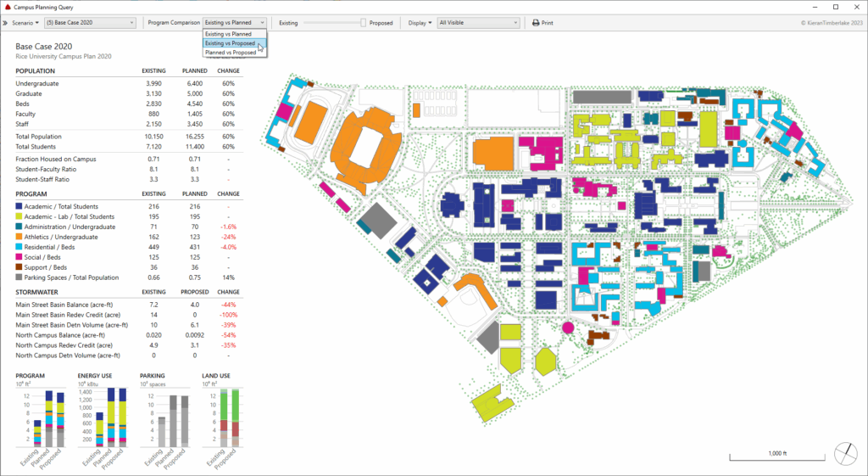Click the orange football stadium on the map
The height and width of the screenshot is (476, 868).
point(365,148)
